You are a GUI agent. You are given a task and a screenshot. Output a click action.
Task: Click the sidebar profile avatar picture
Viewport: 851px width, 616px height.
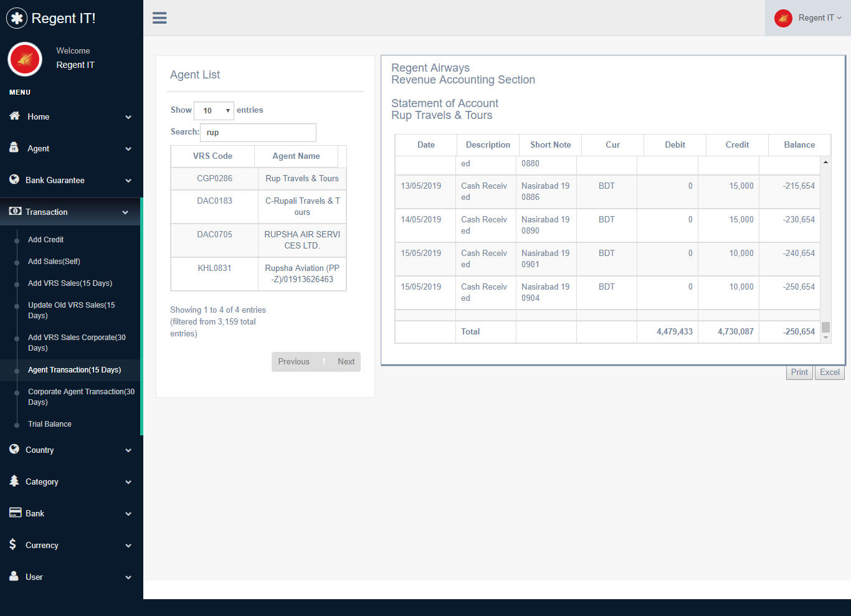click(x=25, y=59)
